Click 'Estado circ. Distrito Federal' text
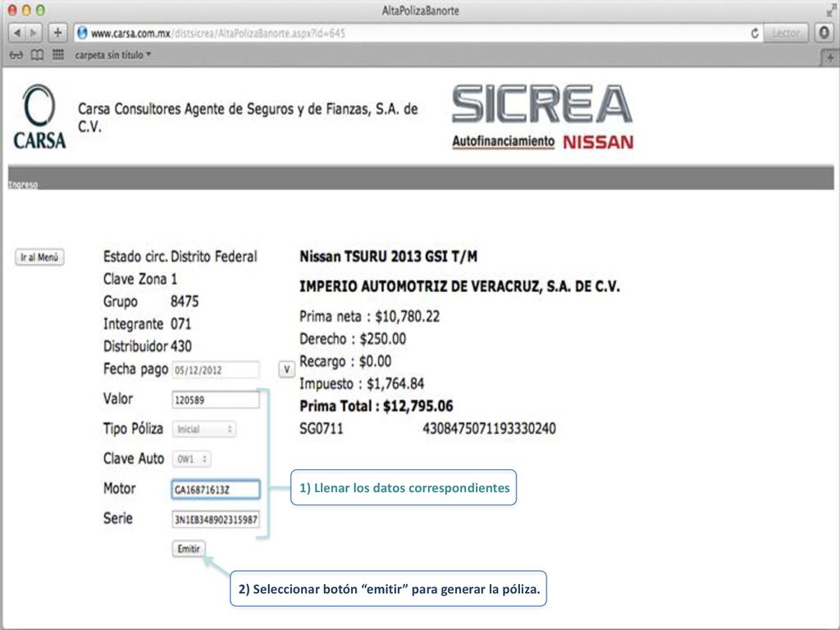The height and width of the screenshot is (630, 840). pos(180,257)
